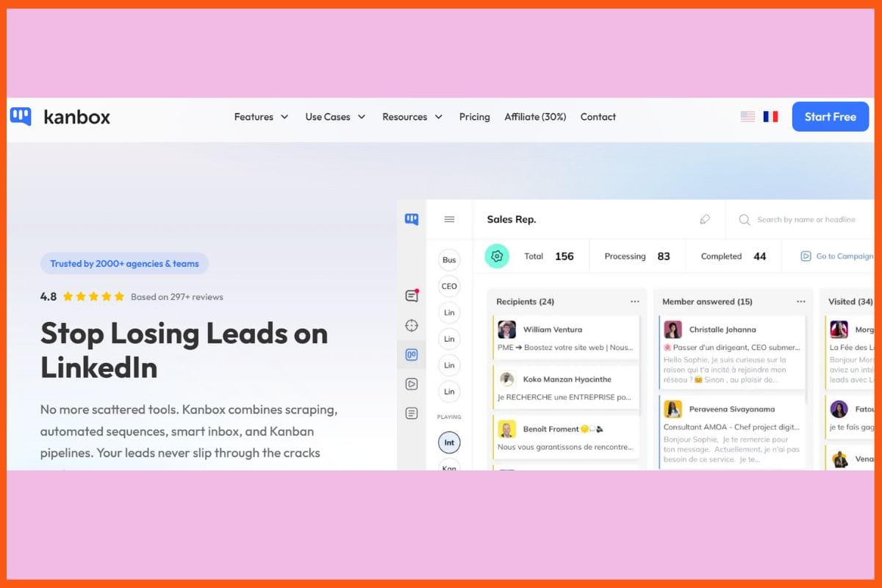Click the search by name or headline field
Screen dimensions: 882x588
click(801, 219)
